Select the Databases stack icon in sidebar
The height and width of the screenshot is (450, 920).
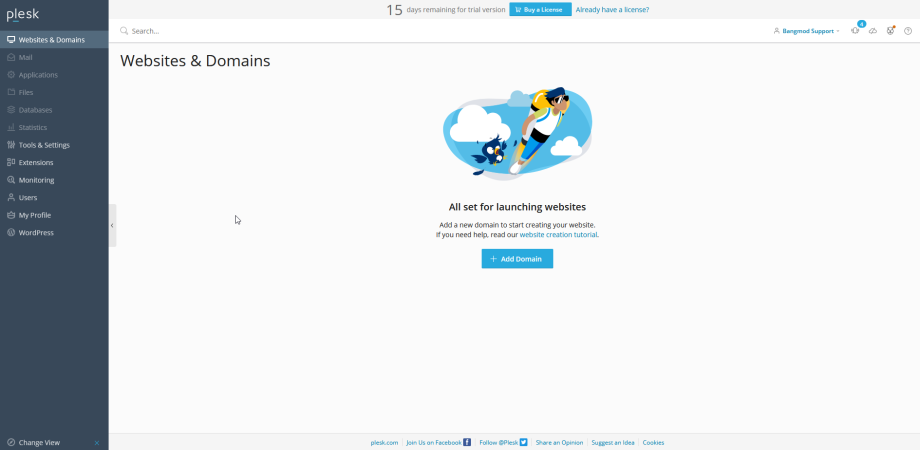click(11, 110)
